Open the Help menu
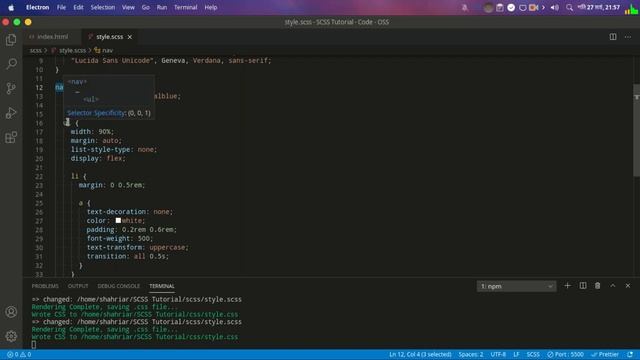Viewport: 640px width, 360px height. [211, 7]
